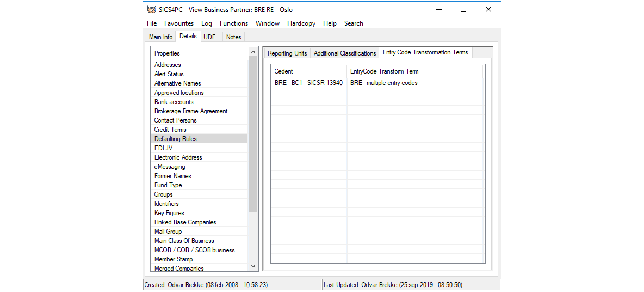644x292 pixels.
Task: Click the properties list scrollbar thumb
Action: click(x=253, y=133)
